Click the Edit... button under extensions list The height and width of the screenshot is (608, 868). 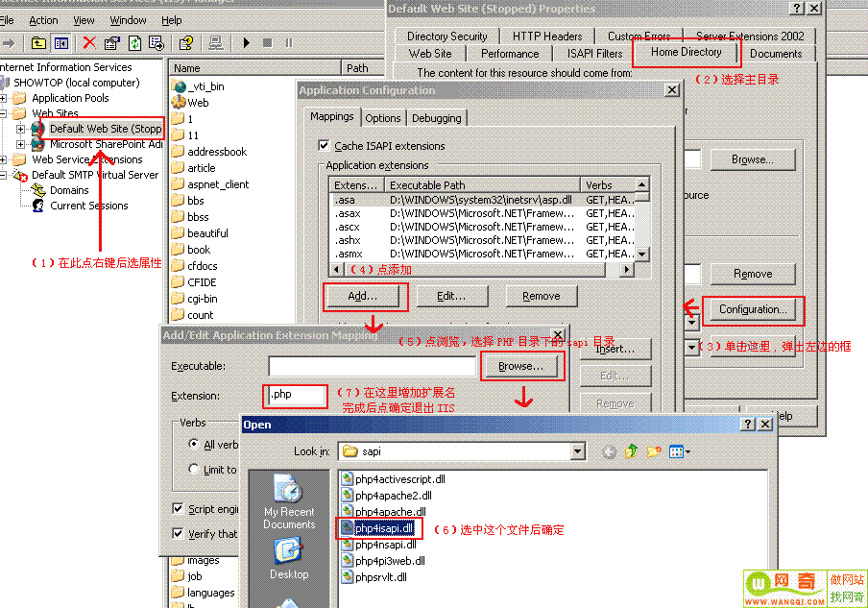click(451, 296)
